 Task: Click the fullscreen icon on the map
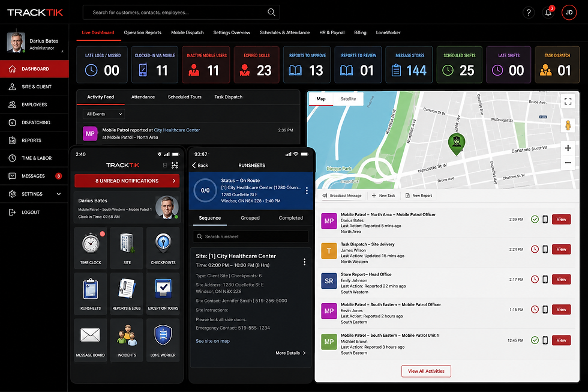point(568,101)
